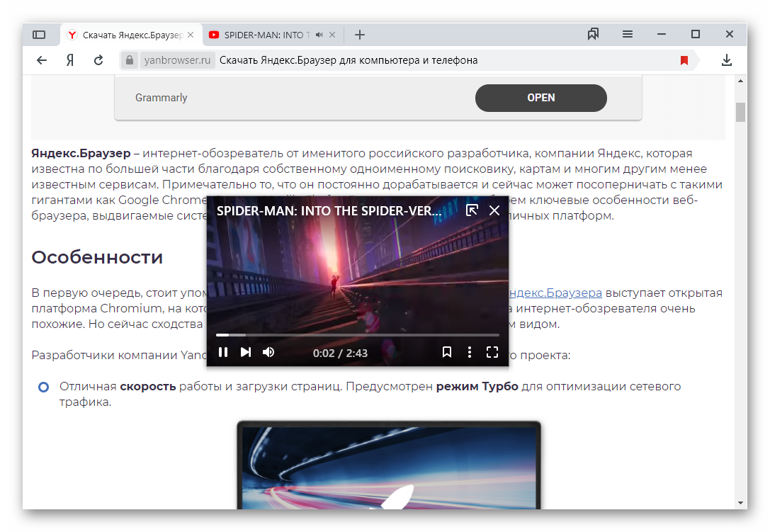Select the next video icon in player
770x532 pixels.
[246, 352]
